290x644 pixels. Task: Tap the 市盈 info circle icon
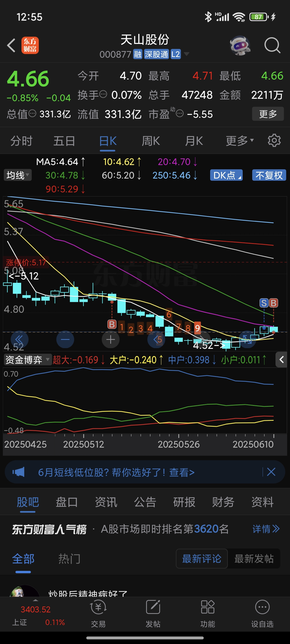click(180, 114)
